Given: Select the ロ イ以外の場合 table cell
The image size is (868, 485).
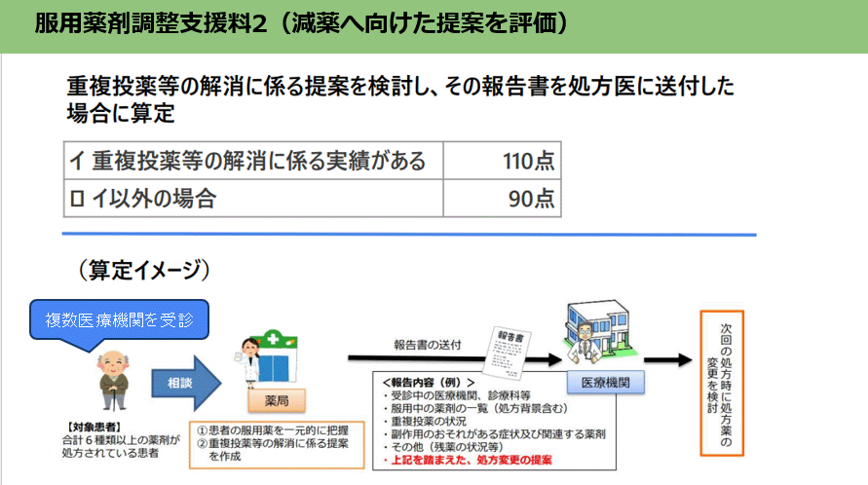Looking at the screenshot, I should [253, 199].
